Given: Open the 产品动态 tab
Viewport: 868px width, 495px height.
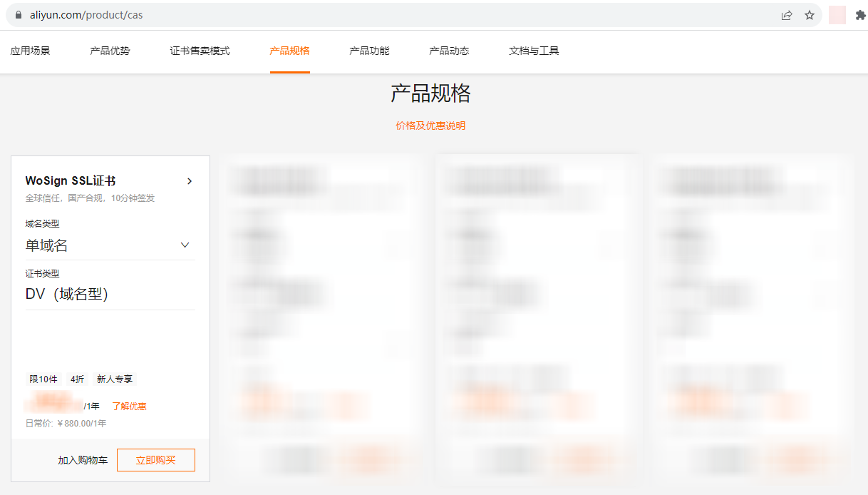Looking at the screenshot, I should [x=449, y=51].
